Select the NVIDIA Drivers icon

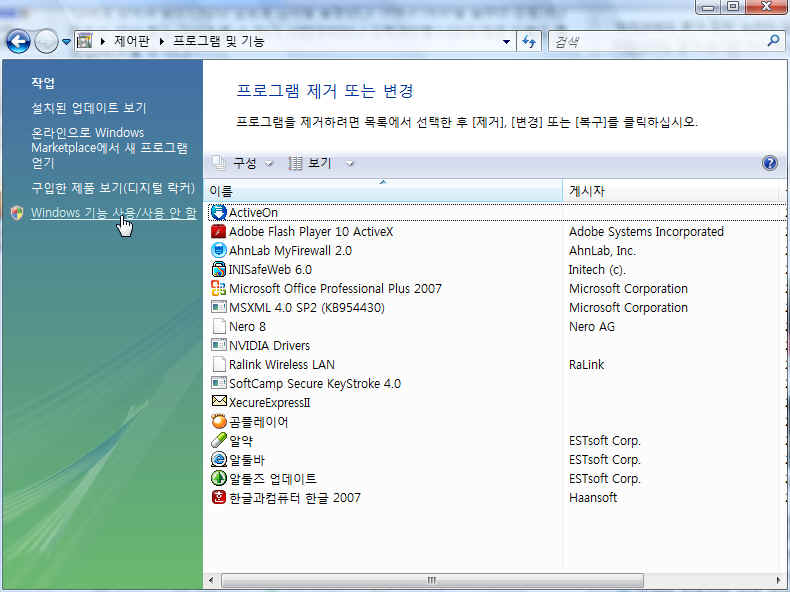click(x=218, y=346)
